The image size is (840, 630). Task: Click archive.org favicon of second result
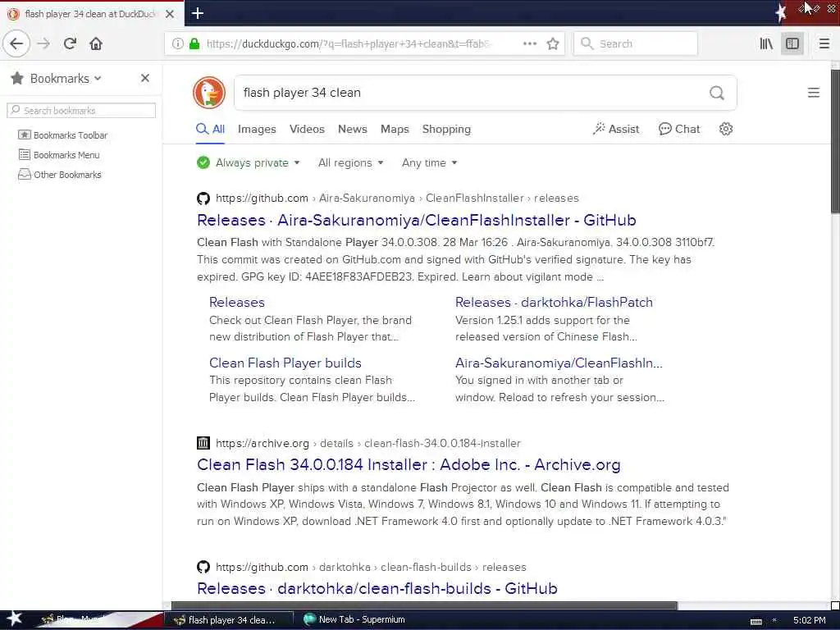pos(203,443)
